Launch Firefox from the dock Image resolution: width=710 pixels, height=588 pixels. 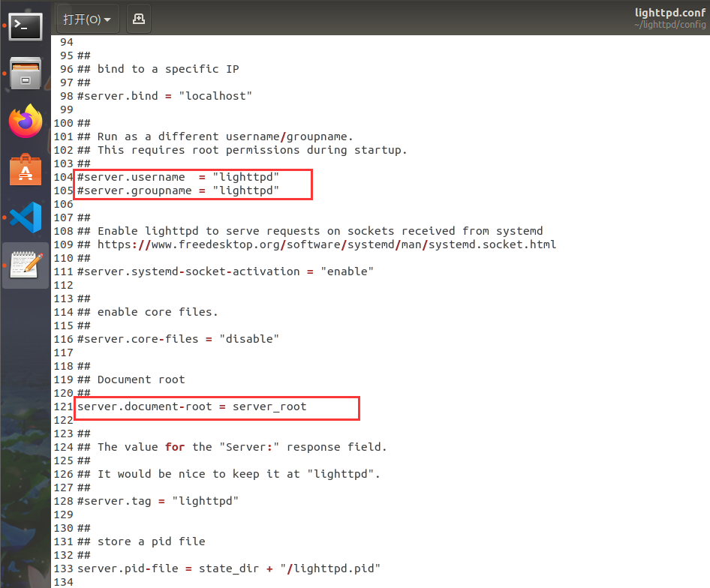click(x=25, y=120)
